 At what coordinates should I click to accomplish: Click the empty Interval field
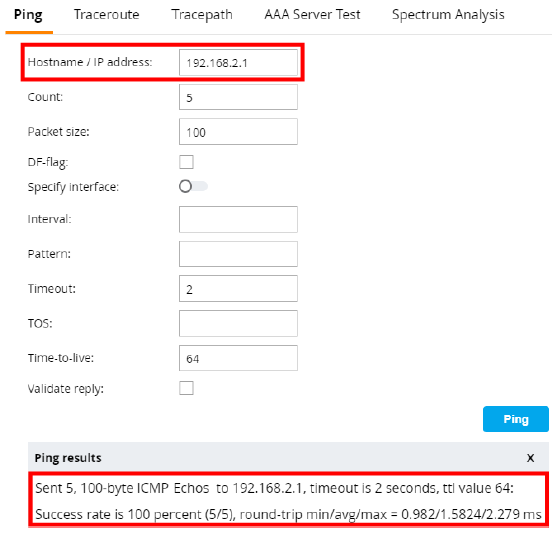[x=238, y=219]
